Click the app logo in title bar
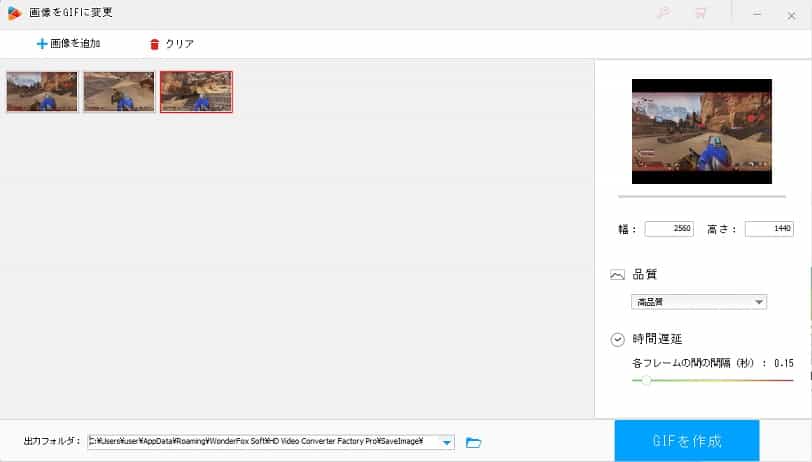The image size is (812, 462). coord(14,13)
